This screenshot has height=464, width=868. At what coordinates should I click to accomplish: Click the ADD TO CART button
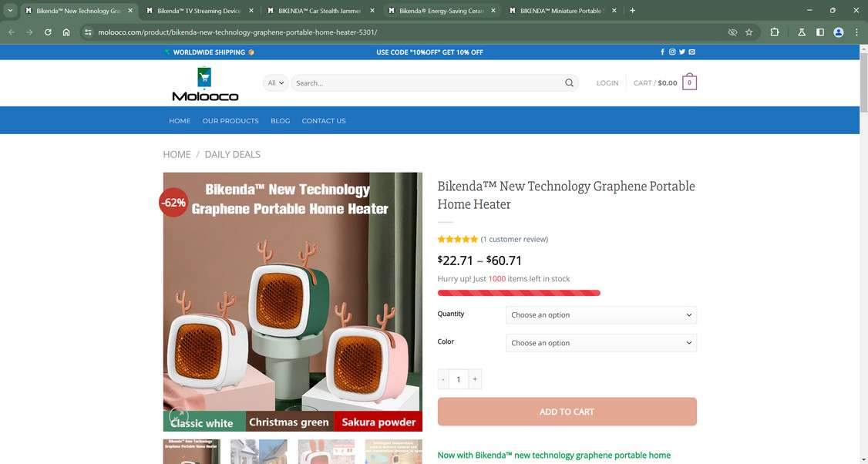click(567, 412)
